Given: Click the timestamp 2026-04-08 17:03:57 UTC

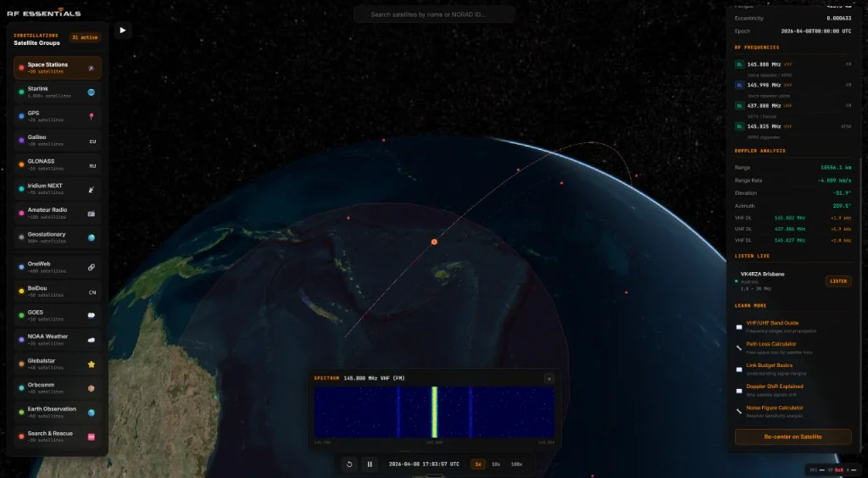Looking at the screenshot, I should pyautogui.click(x=424, y=464).
